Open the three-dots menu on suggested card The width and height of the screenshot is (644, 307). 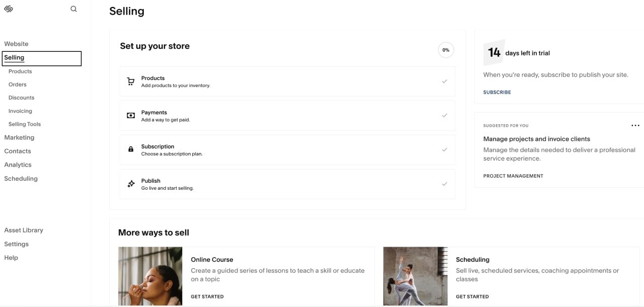click(x=635, y=125)
